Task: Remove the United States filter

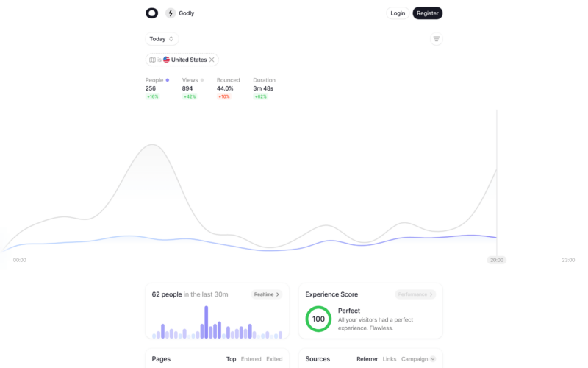Action: [x=212, y=60]
